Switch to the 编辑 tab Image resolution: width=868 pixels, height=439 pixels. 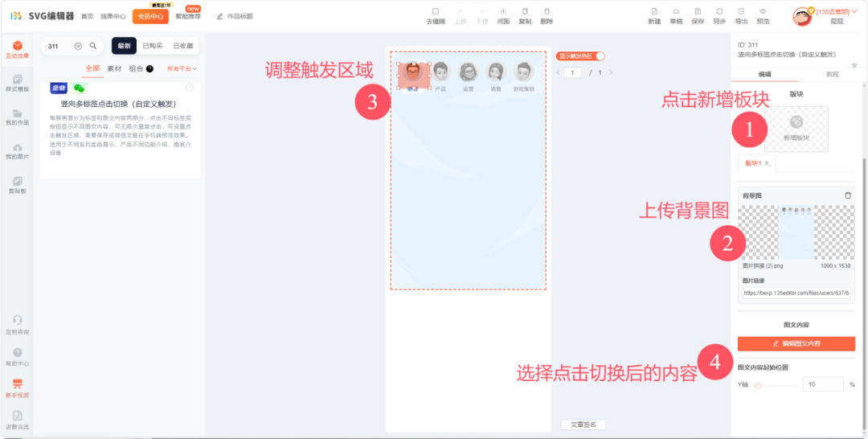[x=764, y=74]
